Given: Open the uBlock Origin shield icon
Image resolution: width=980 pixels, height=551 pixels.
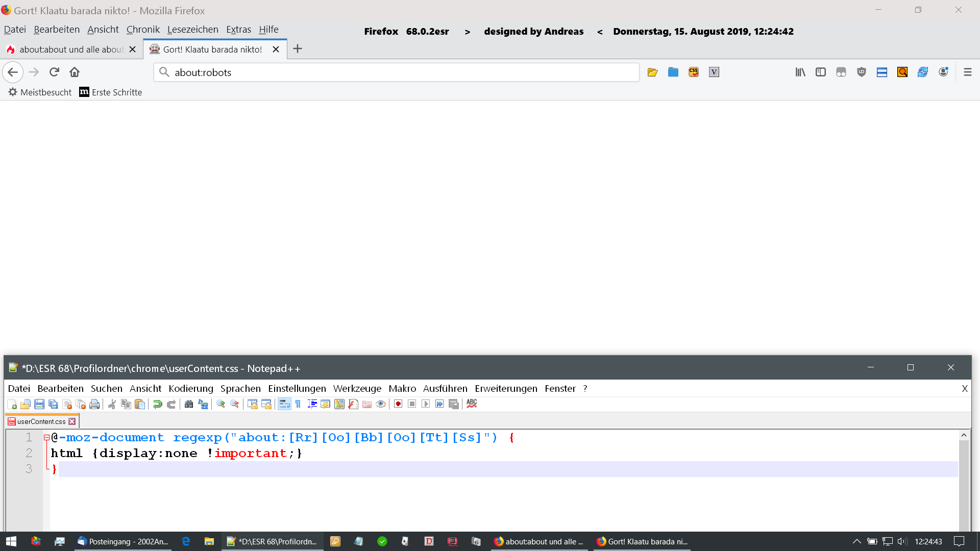Looking at the screenshot, I should pos(862,72).
